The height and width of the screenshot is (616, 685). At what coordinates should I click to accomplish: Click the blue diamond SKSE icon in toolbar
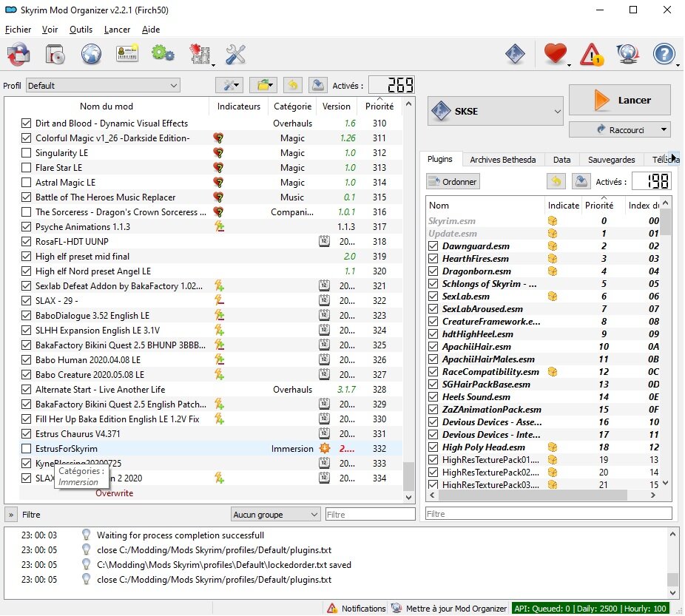(515, 54)
